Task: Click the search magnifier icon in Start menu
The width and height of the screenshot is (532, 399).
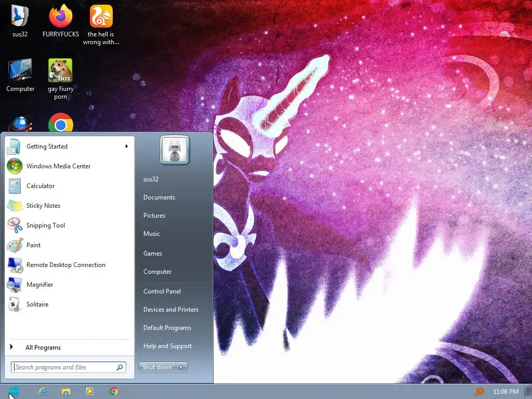Action: click(120, 367)
